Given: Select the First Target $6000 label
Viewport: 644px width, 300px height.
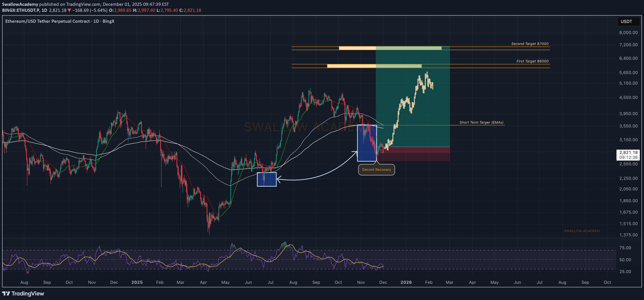Looking at the screenshot, I should (x=532, y=61).
